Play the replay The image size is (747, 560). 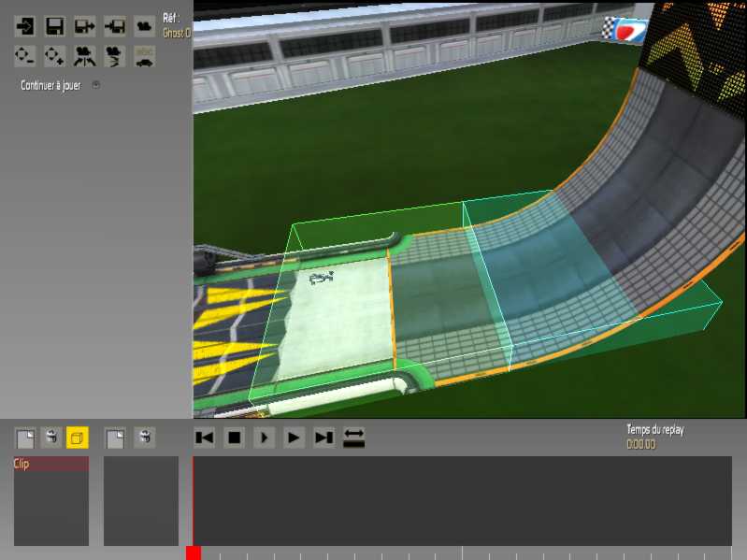[x=294, y=438]
